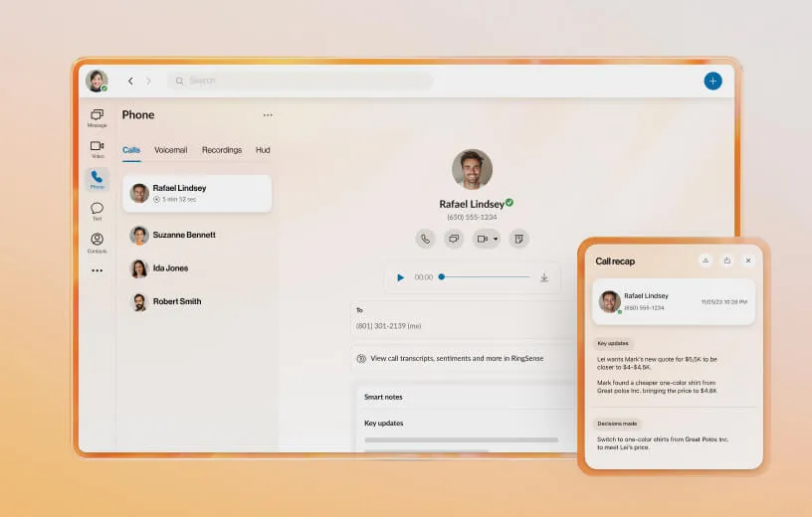812x517 pixels.
Task: Open the Message section in sidebar
Action: pyautogui.click(x=97, y=116)
